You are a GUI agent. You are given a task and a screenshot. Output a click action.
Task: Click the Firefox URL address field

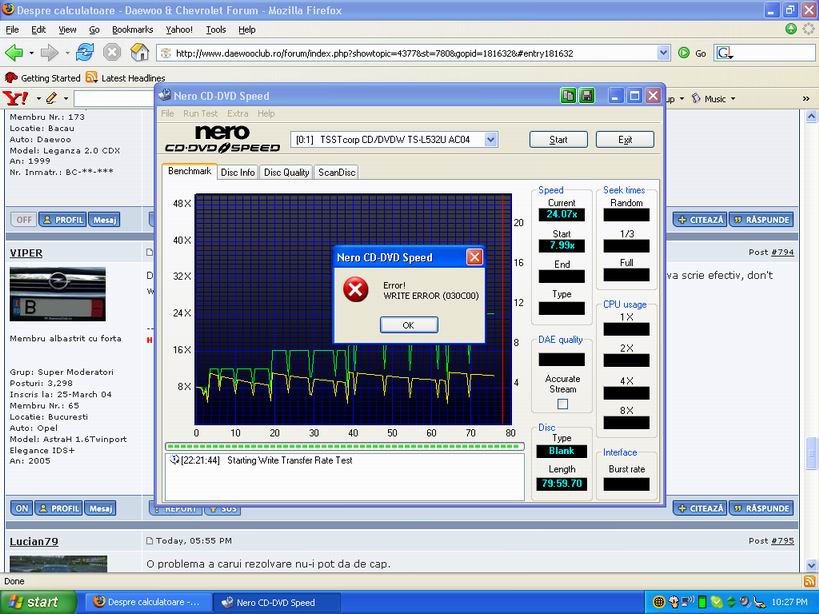coord(407,53)
